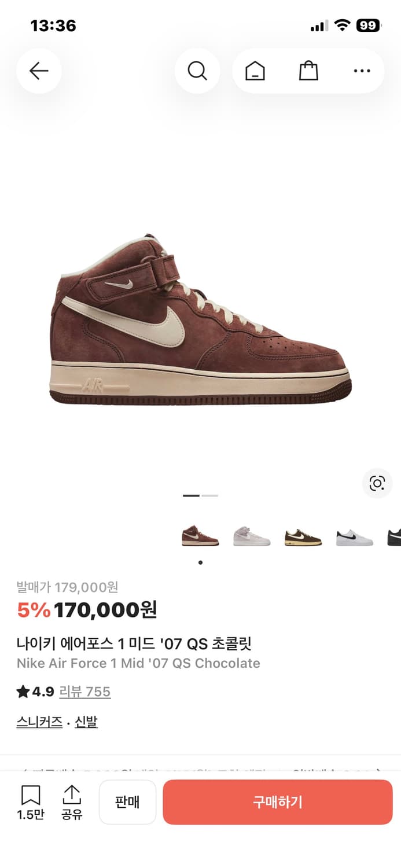This screenshot has height=868, width=401.
Task: Click the 구매하기 buy button
Action: [x=278, y=802]
